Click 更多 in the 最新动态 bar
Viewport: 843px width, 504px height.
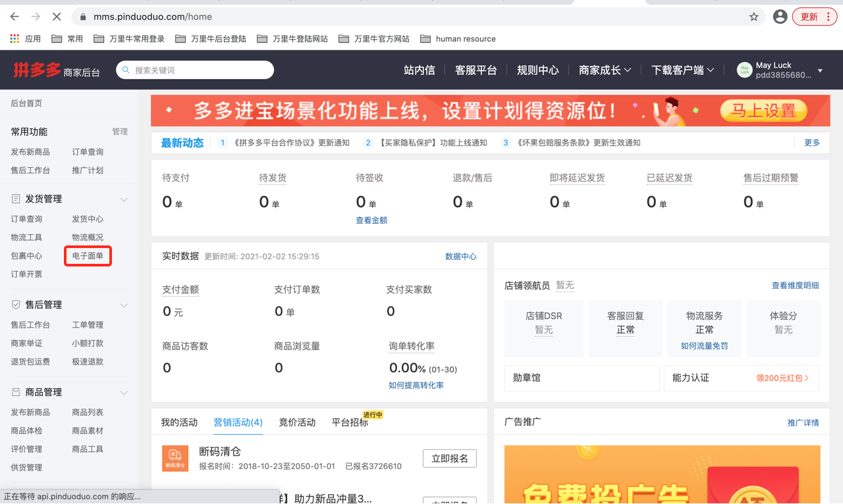812,143
